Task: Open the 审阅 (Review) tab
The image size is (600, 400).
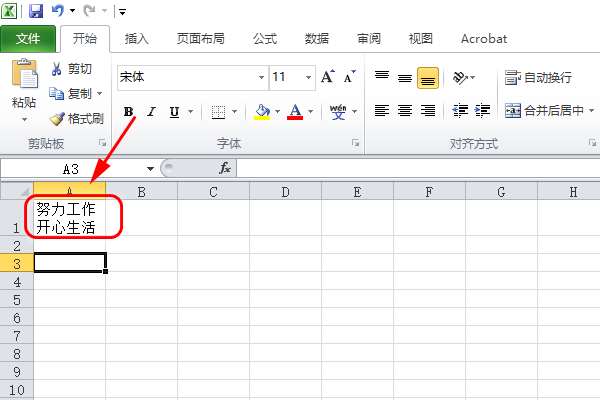Action: [x=368, y=39]
